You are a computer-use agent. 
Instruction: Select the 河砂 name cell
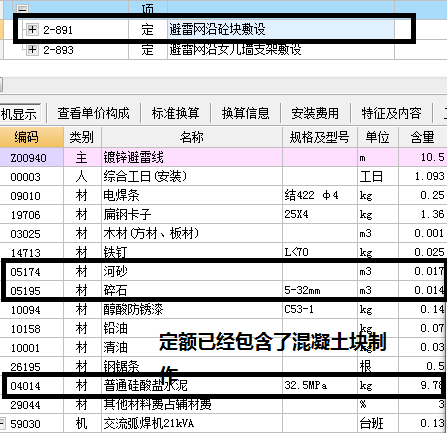coord(192,271)
